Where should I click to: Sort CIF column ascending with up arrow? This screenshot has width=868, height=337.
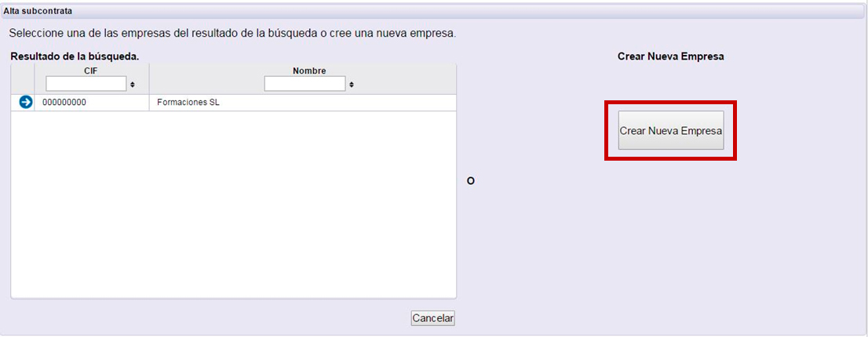coord(133,83)
